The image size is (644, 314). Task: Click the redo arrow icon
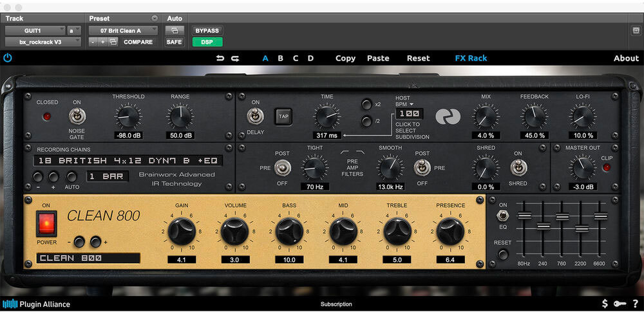coord(235,58)
